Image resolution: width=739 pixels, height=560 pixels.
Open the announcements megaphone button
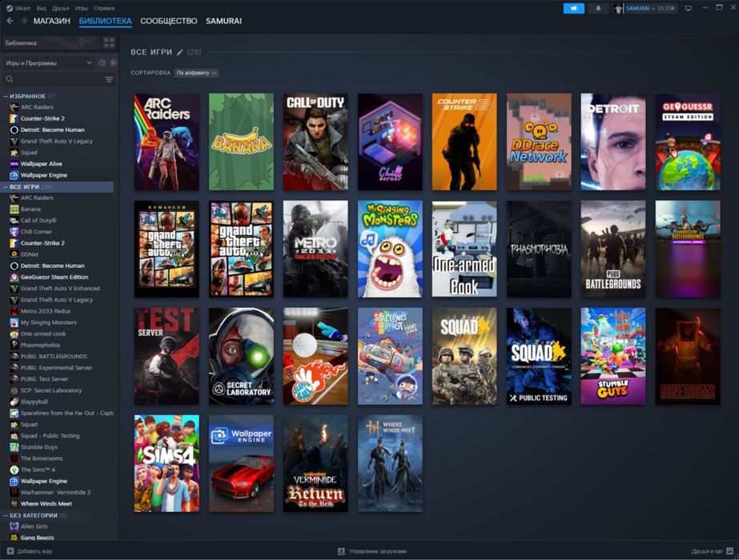[573, 9]
